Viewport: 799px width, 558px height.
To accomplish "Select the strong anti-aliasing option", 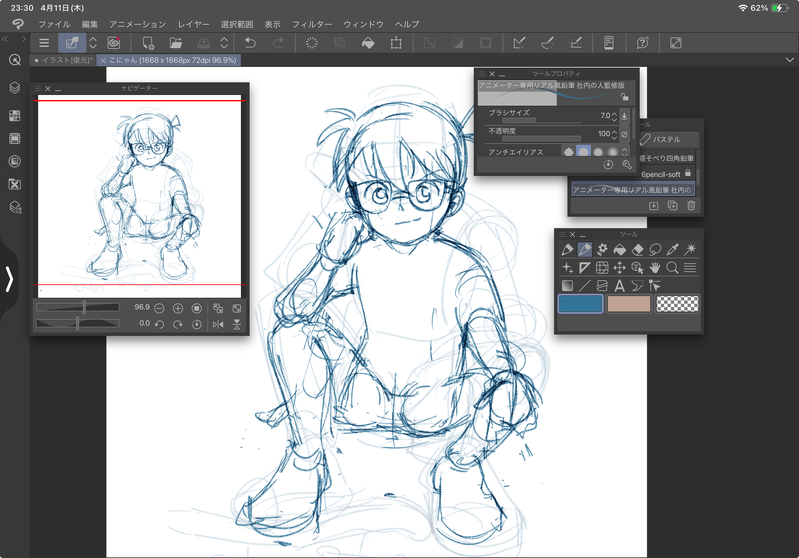I will tap(613, 152).
